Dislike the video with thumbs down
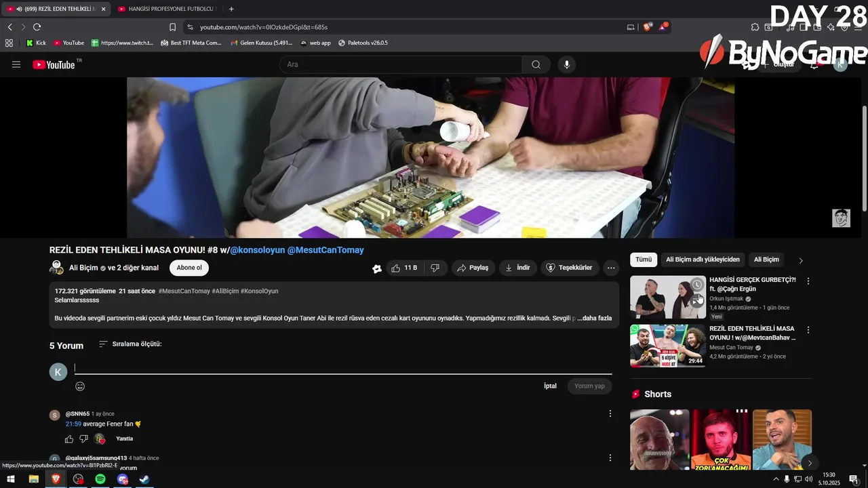Viewport: 868px width, 488px height. [x=435, y=268]
